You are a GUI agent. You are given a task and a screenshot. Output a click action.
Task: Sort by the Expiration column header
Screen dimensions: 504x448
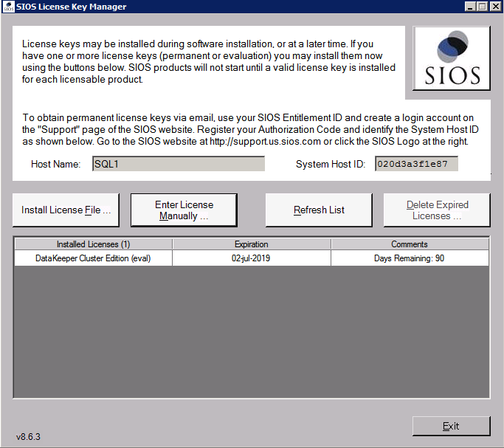[x=252, y=244]
